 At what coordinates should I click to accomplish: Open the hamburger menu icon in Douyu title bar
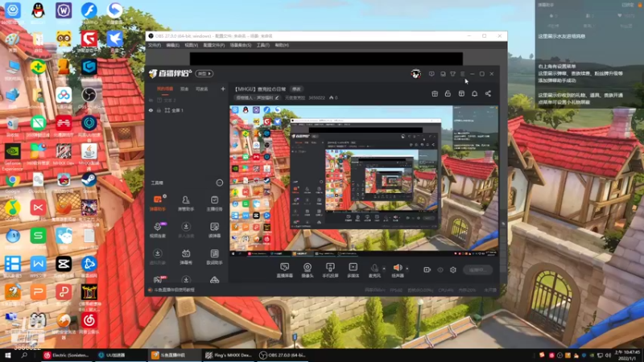click(462, 74)
